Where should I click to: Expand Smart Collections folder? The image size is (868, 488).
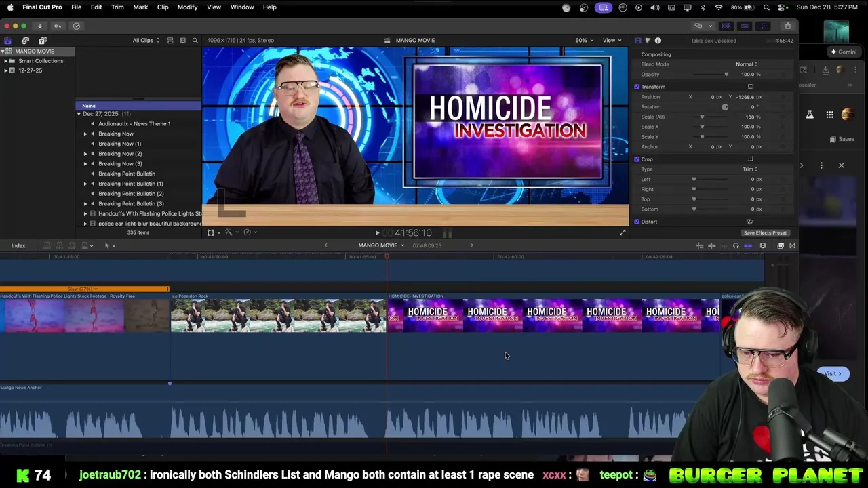pyautogui.click(x=6, y=61)
